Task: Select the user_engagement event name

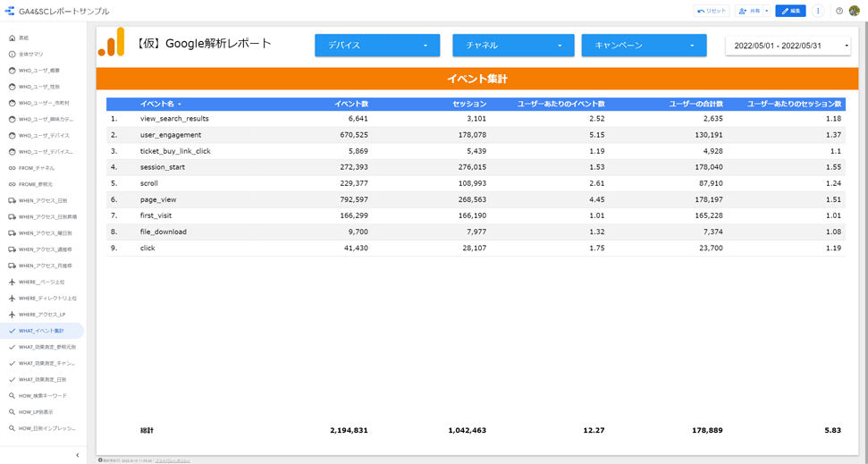Action: 171,135
